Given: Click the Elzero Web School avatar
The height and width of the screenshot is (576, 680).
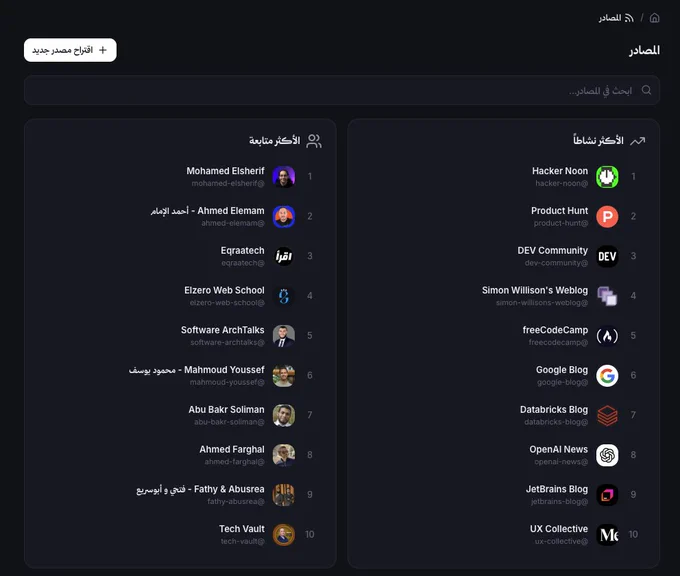Looking at the screenshot, I should tap(284, 296).
